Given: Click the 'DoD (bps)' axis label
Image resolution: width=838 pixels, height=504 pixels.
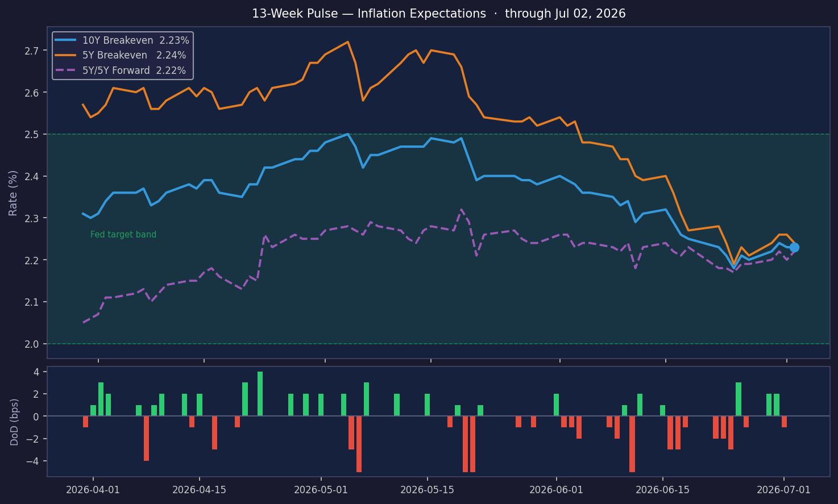Looking at the screenshot, I should coord(14,422).
